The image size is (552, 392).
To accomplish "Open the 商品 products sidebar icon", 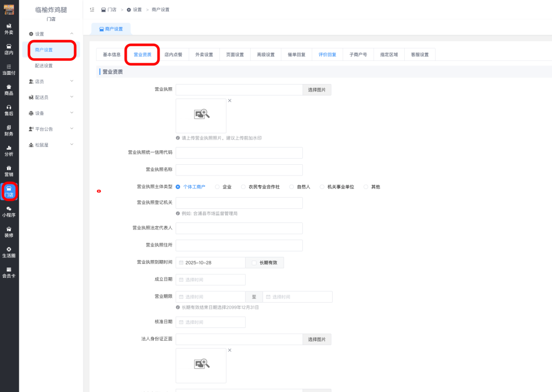I will pos(9,89).
